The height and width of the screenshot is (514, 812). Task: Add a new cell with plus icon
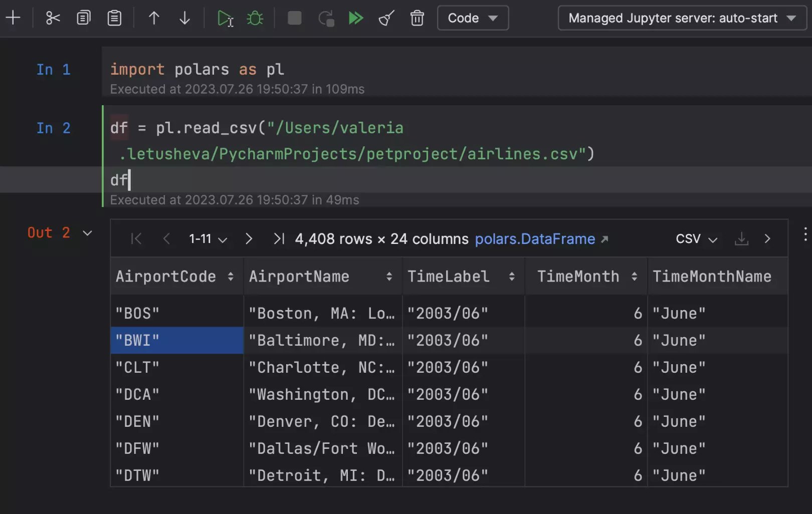pos(13,18)
